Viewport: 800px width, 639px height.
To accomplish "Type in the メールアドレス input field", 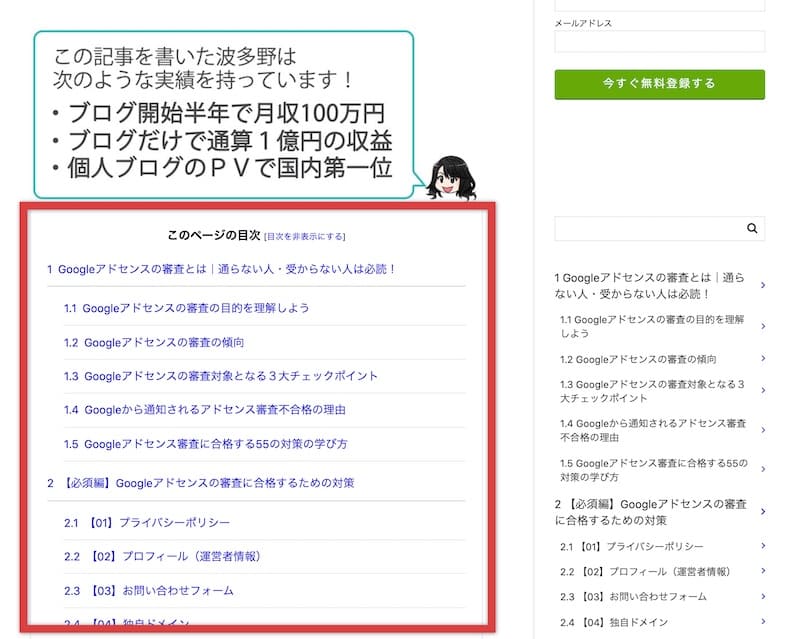I will click(x=659, y=41).
